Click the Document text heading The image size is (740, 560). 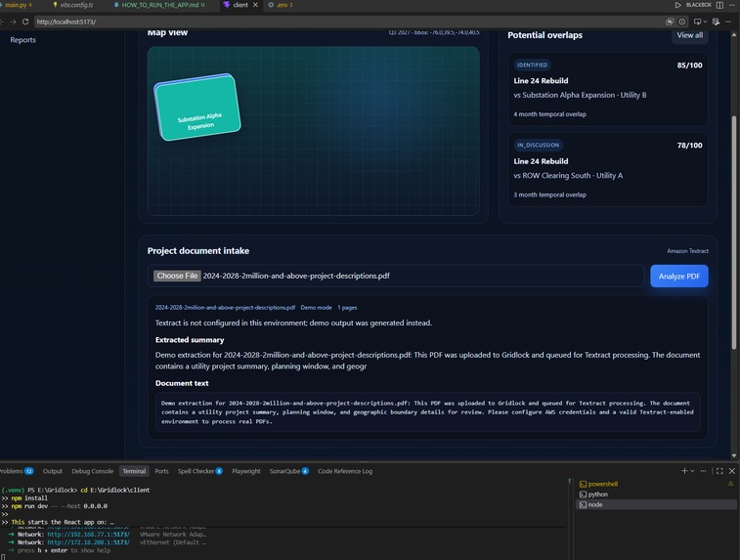[182, 383]
